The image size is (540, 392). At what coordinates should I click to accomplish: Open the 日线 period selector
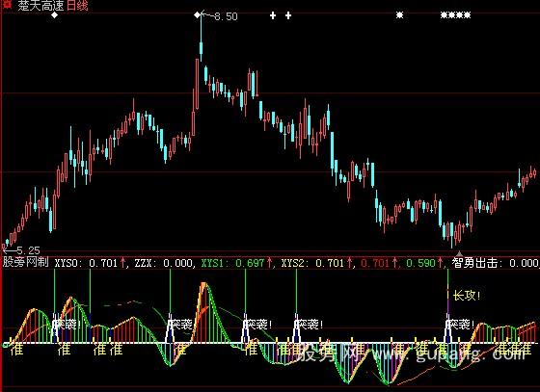pyautogui.click(x=77, y=5)
